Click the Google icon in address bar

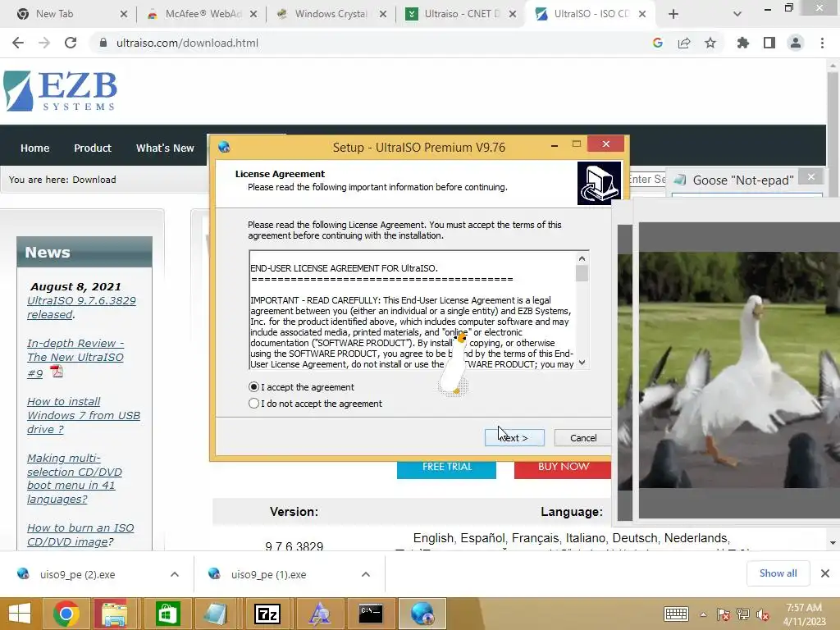point(658,43)
